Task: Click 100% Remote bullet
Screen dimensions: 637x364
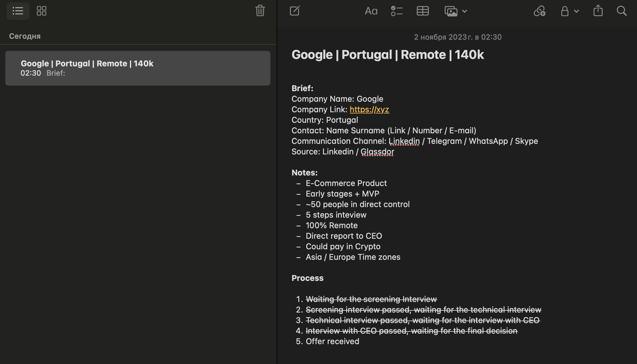Action: (332, 225)
